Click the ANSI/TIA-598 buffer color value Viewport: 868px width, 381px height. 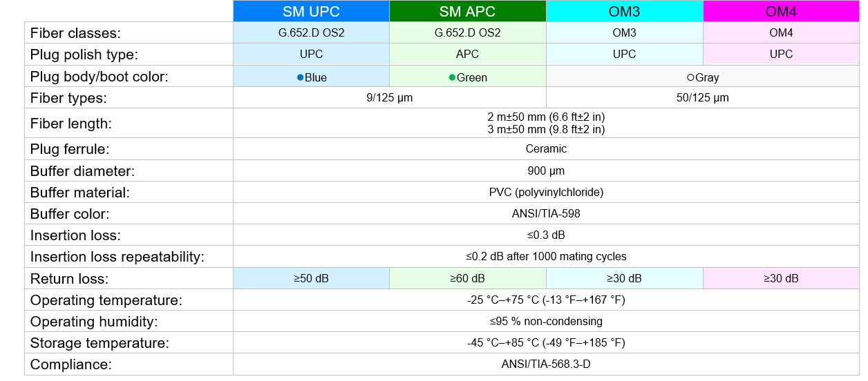click(546, 214)
